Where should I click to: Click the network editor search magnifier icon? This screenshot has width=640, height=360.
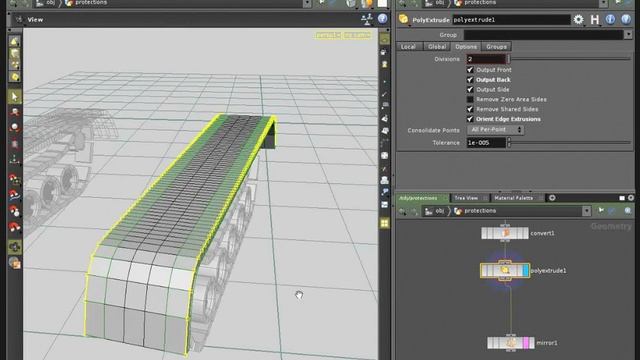[627, 211]
